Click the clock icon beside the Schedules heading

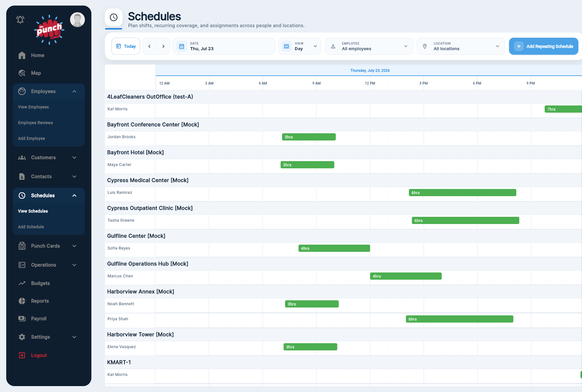pos(114,17)
